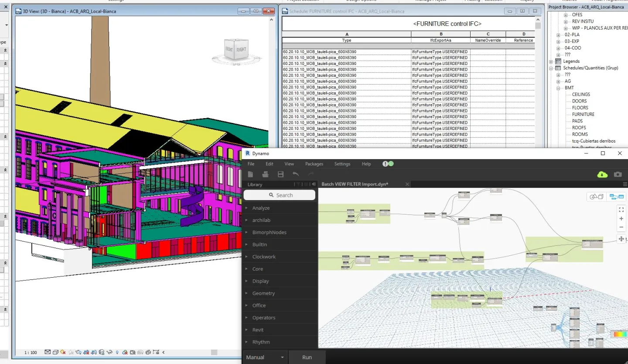
Task: Click the NameOverride column header
Action: click(488, 40)
